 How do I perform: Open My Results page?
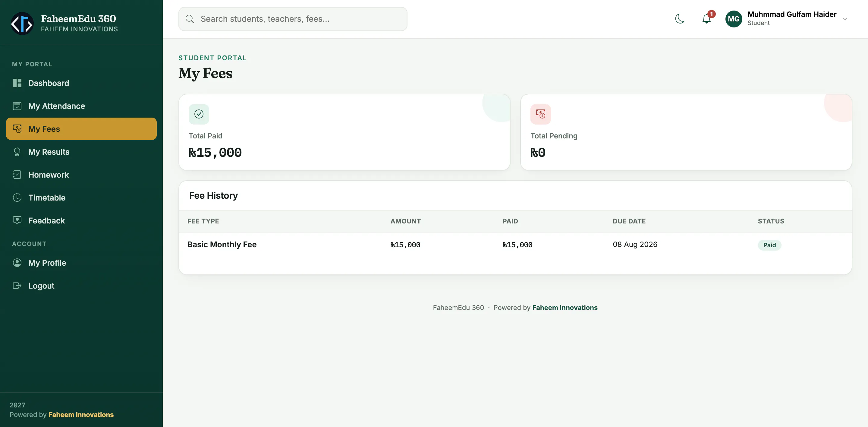coord(81,152)
